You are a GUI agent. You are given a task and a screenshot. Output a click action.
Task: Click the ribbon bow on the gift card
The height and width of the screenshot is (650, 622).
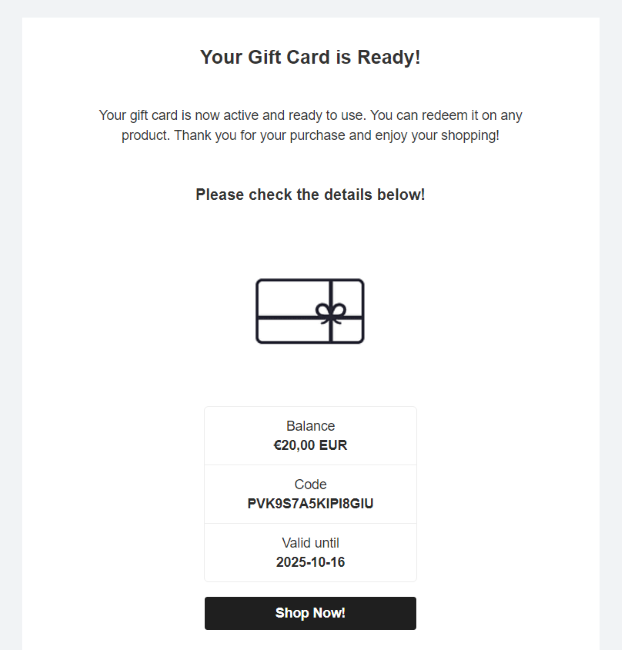coord(328,312)
